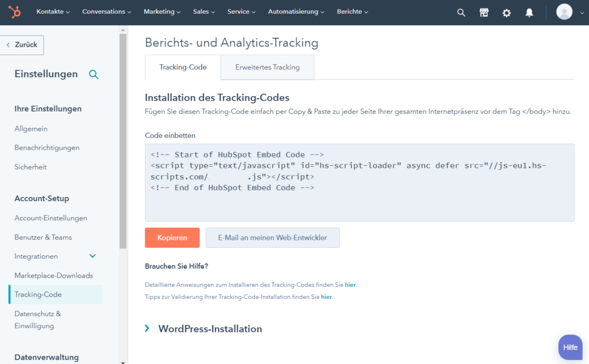The height and width of the screenshot is (364, 589).
Task: Open the Service dropdown menu
Action: 242,12
